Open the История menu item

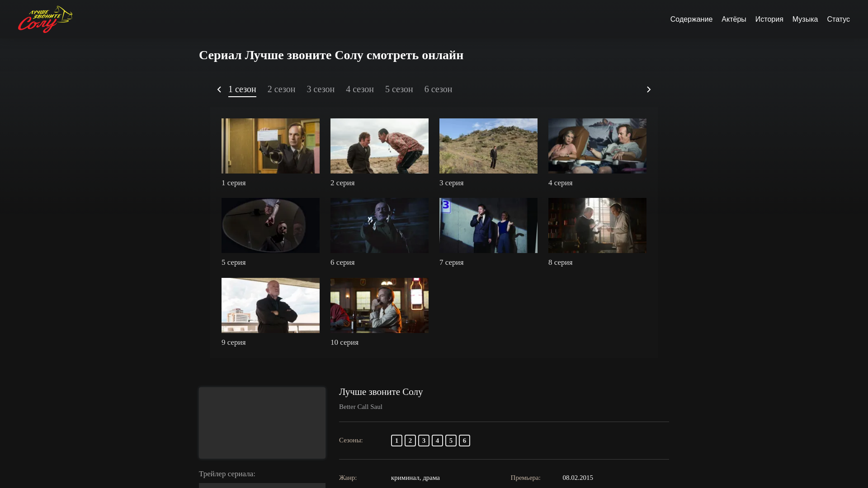click(769, 19)
